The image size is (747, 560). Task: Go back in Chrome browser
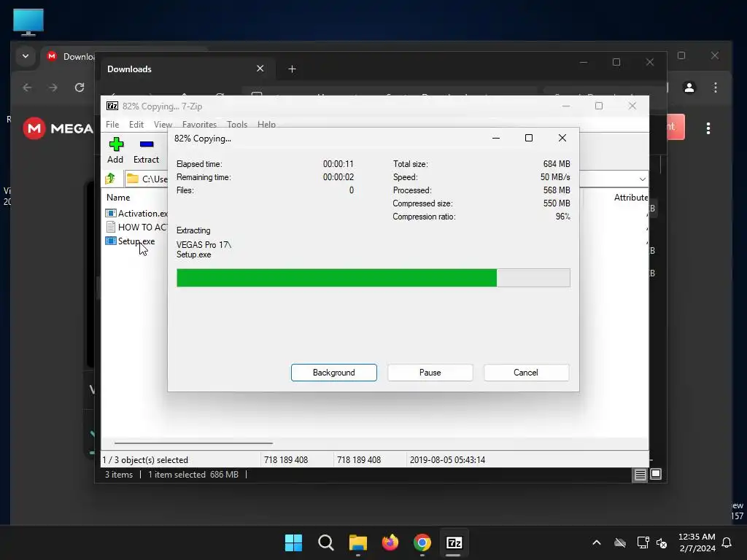pos(27,87)
